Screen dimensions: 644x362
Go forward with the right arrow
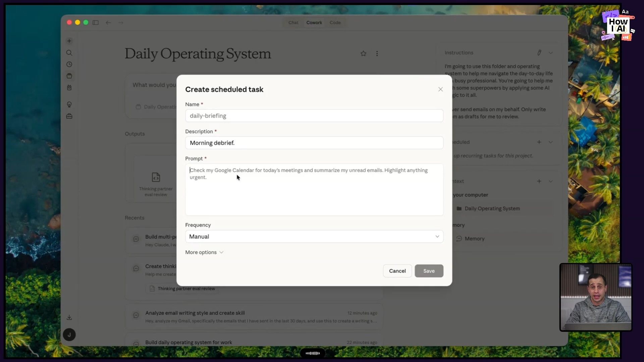tap(121, 22)
